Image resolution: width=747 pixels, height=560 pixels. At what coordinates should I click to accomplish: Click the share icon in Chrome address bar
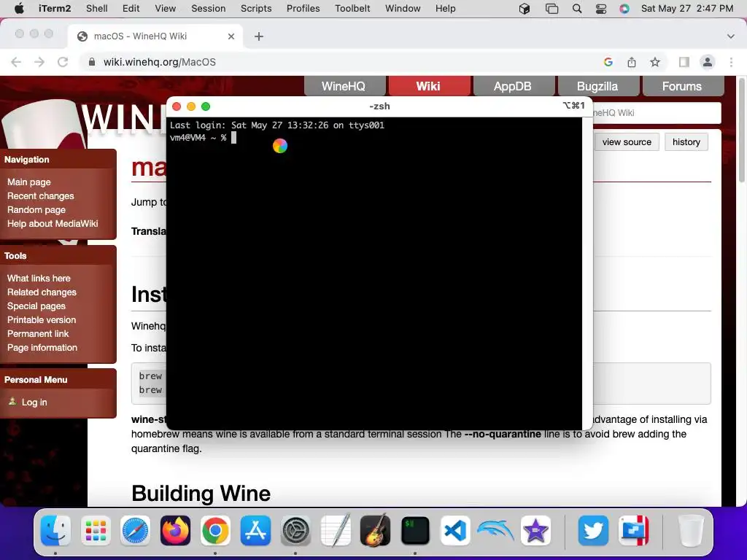[632, 62]
